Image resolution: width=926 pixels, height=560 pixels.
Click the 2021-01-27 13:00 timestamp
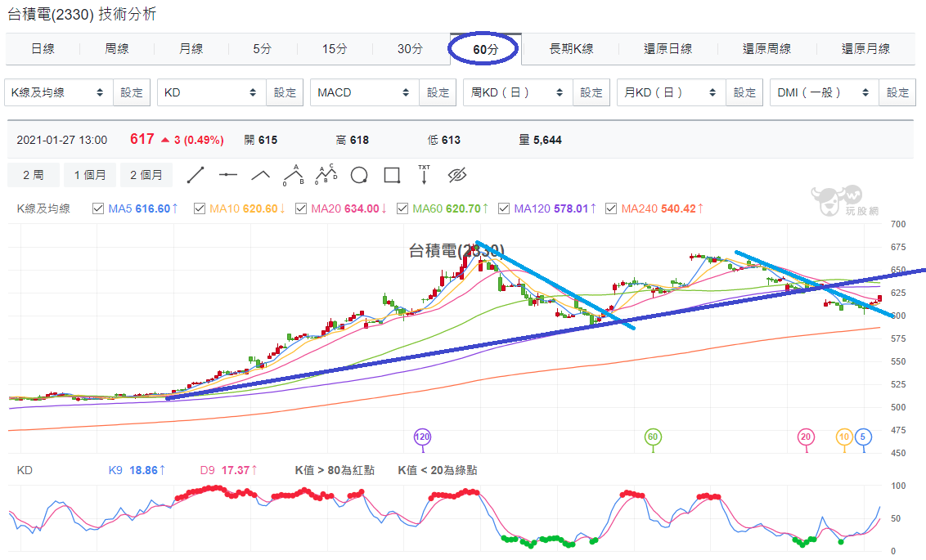tap(62, 141)
